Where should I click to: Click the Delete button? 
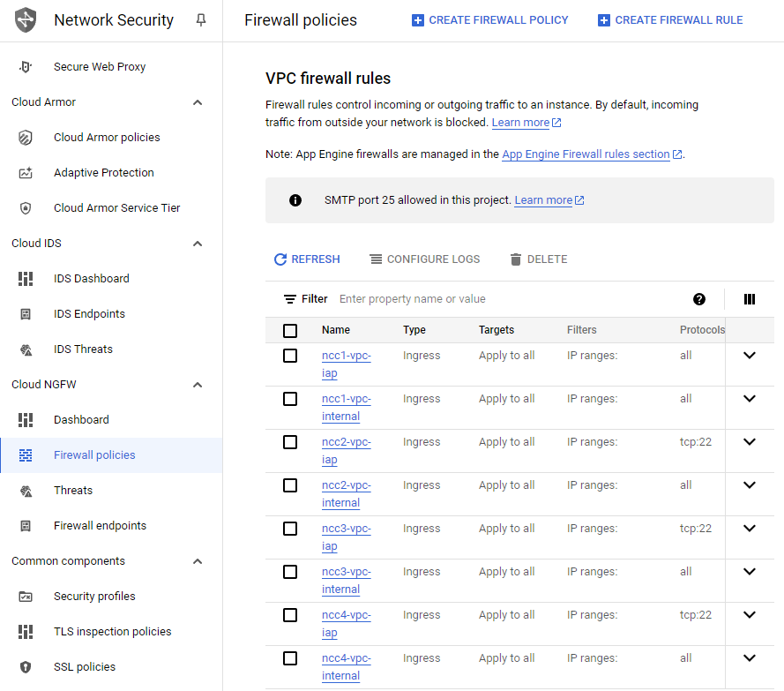point(539,259)
